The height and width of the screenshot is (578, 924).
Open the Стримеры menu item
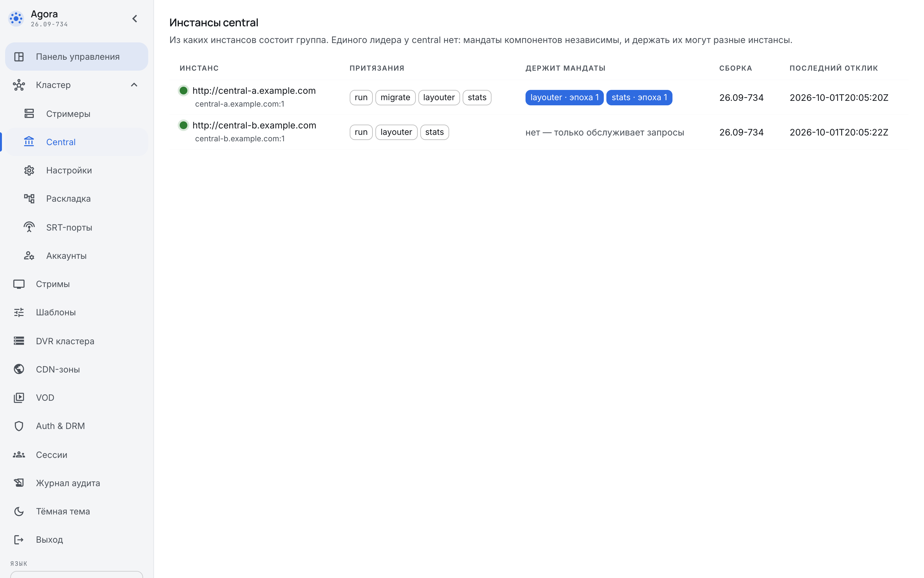coord(76,114)
